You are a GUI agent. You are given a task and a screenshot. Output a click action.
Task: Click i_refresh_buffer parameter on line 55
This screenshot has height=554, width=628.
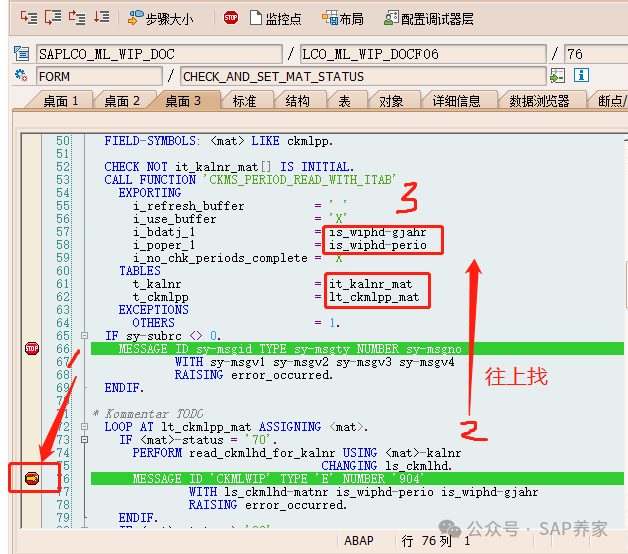point(189,206)
